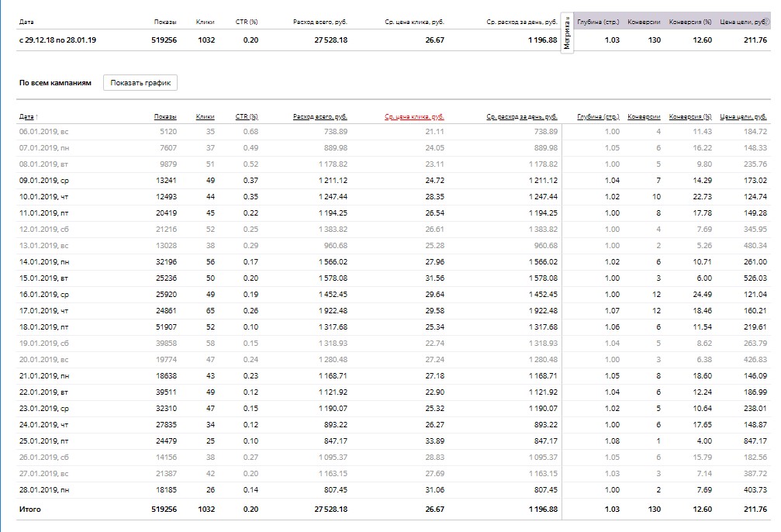Collapse the vertical Метрика panel tab
This screenshot has width=781, height=532.
click(x=567, y=33)
